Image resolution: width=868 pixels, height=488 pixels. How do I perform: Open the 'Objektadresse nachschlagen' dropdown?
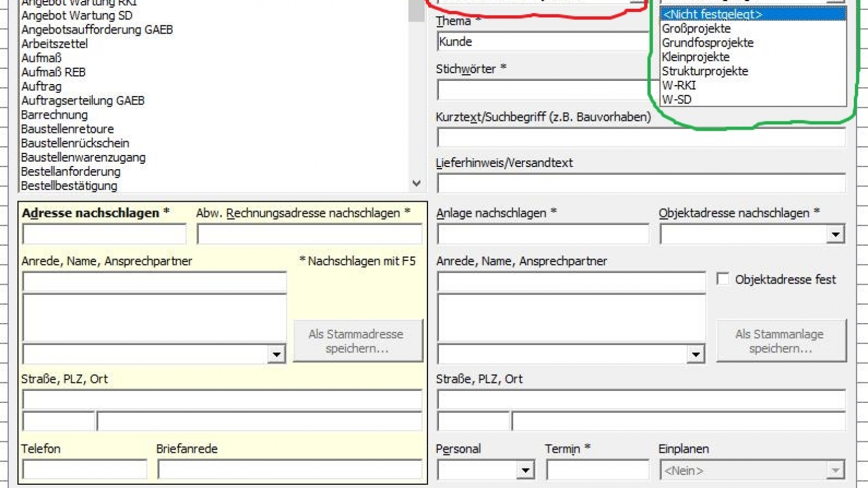(835, 234)
